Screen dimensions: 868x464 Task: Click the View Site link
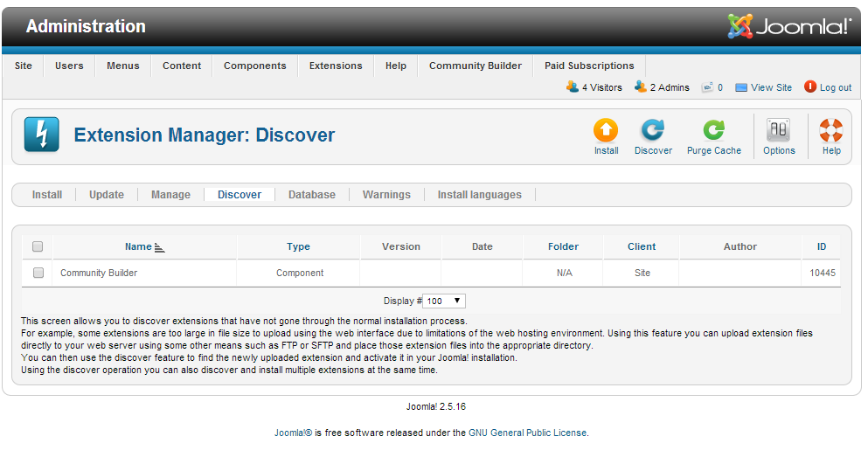[x=771, y=87]
